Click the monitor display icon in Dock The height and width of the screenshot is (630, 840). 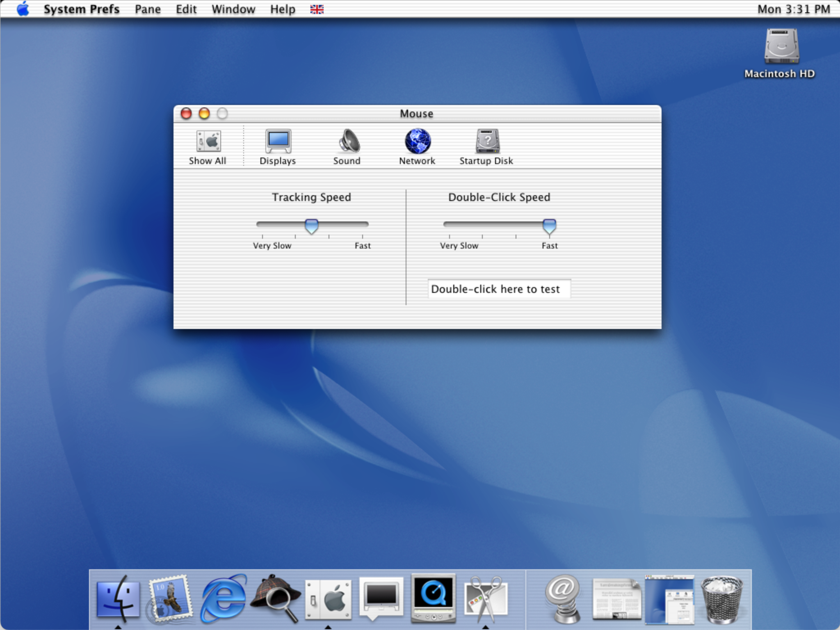point(381,599)
